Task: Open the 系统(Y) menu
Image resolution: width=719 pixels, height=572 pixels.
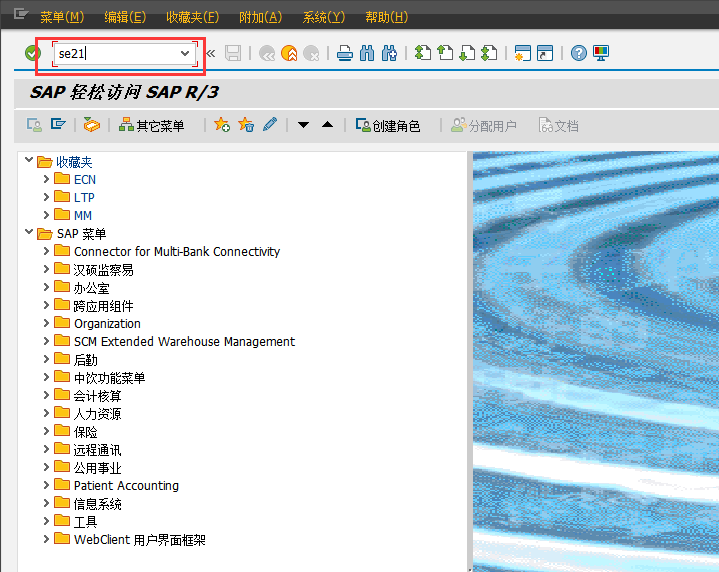Action: pos(323,17)
